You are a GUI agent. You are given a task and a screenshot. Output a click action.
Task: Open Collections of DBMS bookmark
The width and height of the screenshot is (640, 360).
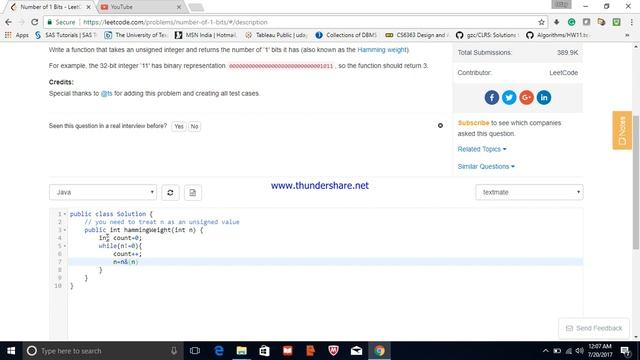pos(346,35)
